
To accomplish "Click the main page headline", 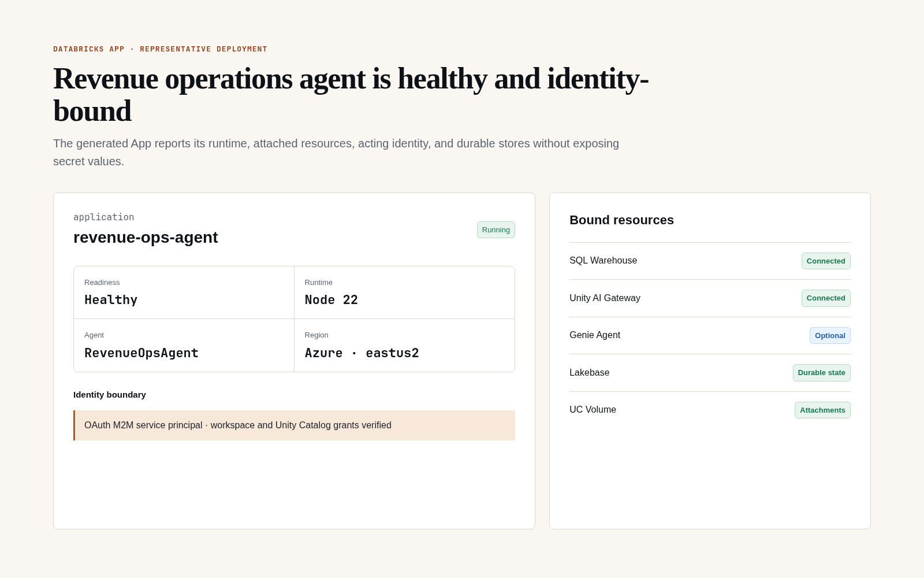I will coord(351,95).
